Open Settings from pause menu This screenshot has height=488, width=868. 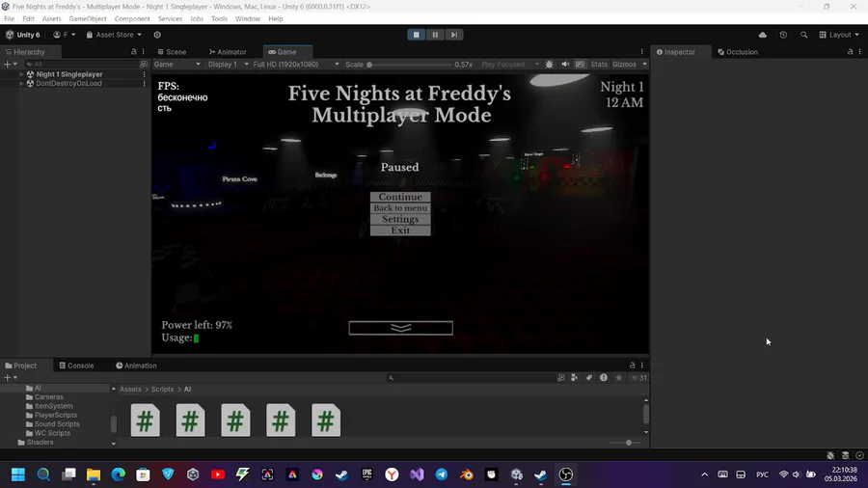(400, 219)
